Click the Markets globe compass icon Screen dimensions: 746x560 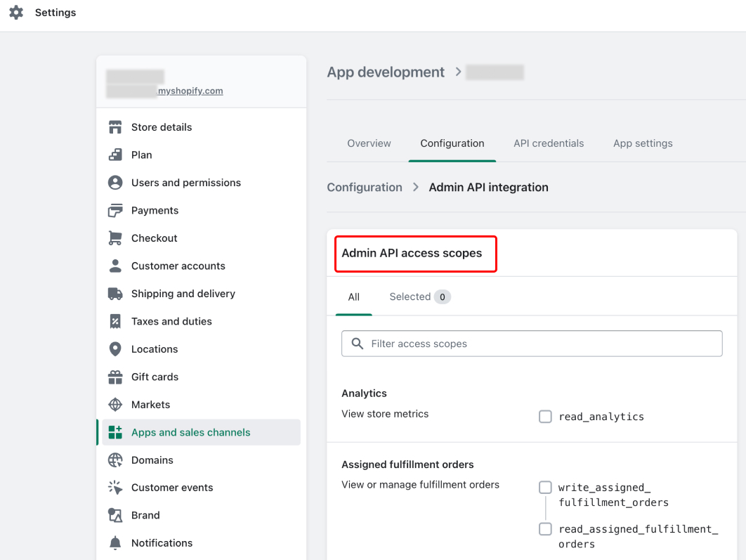coord(116,404)
